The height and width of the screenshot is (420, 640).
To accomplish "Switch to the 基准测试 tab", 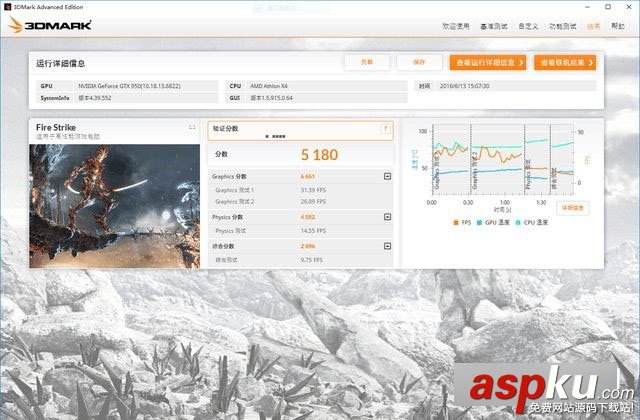I will pyautogui.click(x=493, y=26).
